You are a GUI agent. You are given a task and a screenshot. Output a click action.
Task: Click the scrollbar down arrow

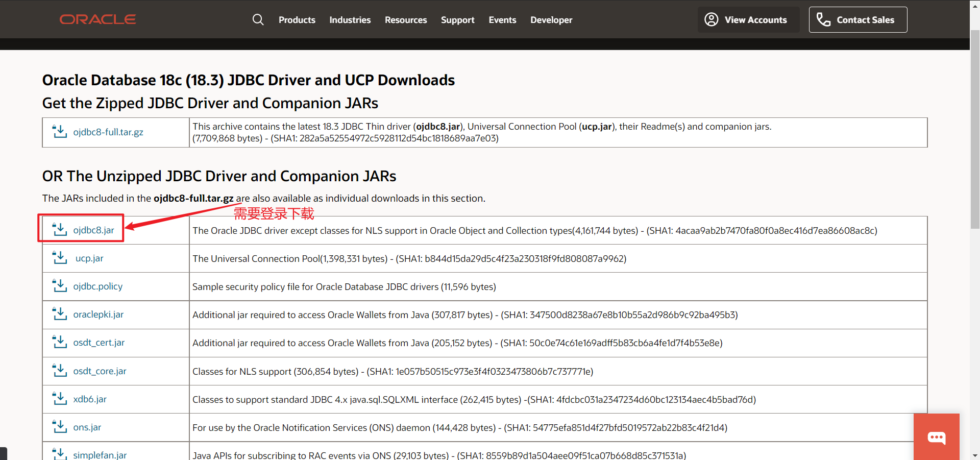(975, 455)
